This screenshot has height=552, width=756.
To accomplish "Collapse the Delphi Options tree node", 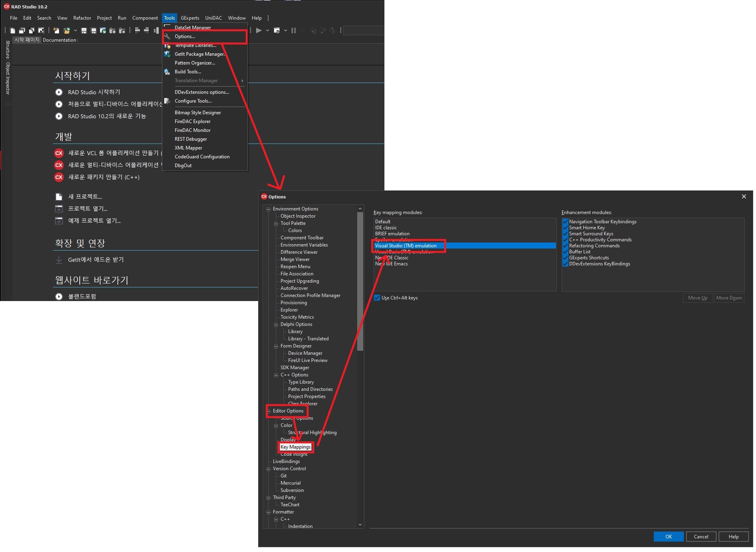I will point(276,325).
